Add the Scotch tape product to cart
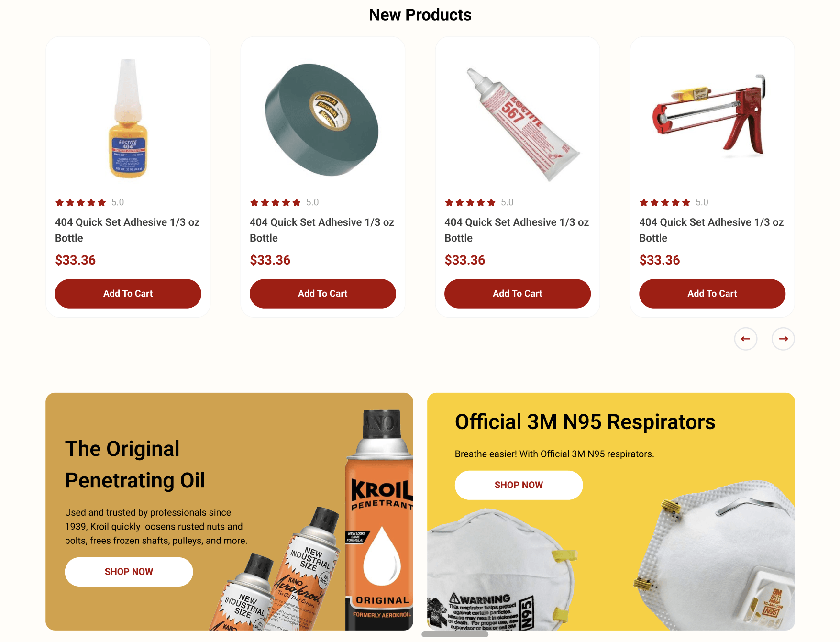This screenshot has height=642, width=840. pyautogui.click(x=322, y=294)
